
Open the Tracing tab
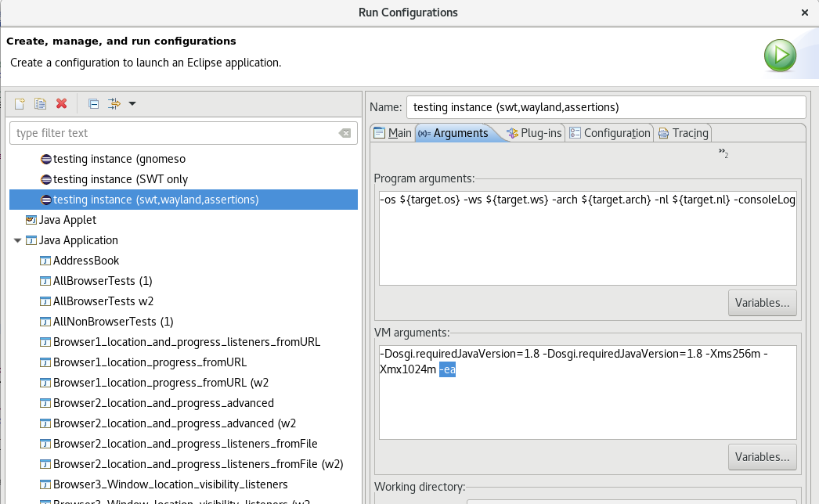[683, 133]
